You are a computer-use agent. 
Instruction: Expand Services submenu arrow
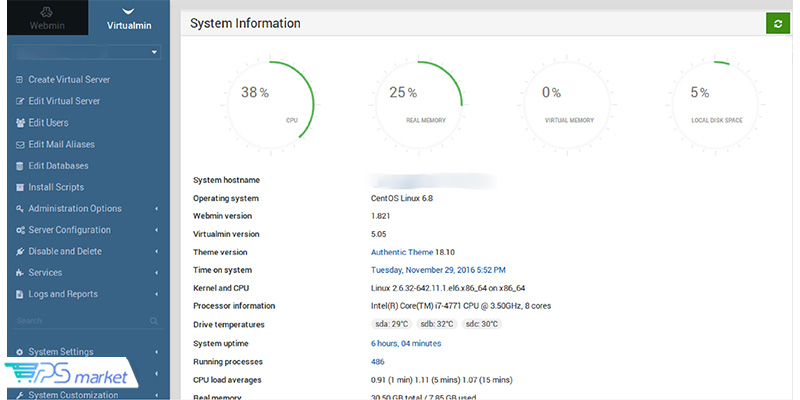coord(157,273)
